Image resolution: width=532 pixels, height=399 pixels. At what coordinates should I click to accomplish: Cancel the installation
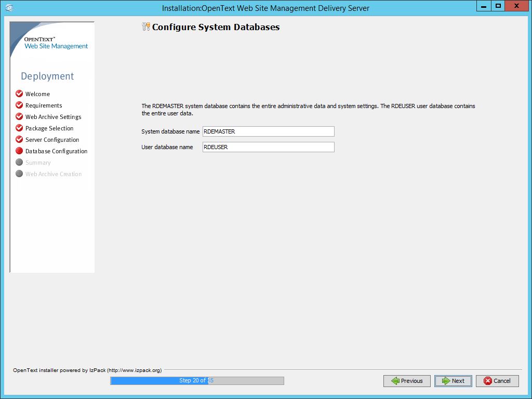point(497,381)
